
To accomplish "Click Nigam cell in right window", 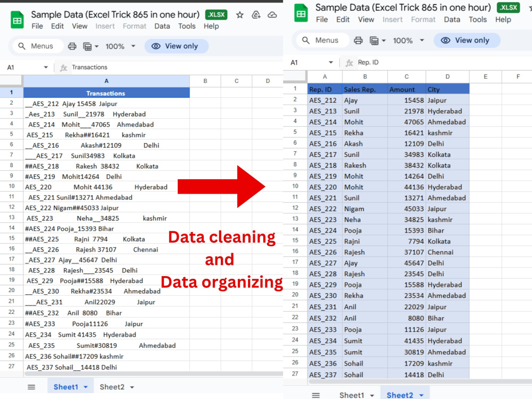I will click(x=365, y=209).
